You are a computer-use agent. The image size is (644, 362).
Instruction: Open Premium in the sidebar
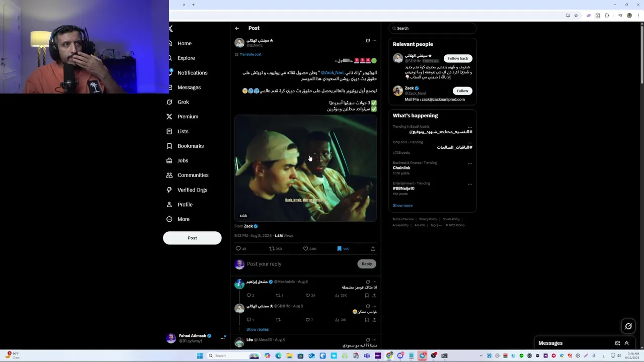click(188, 117)
